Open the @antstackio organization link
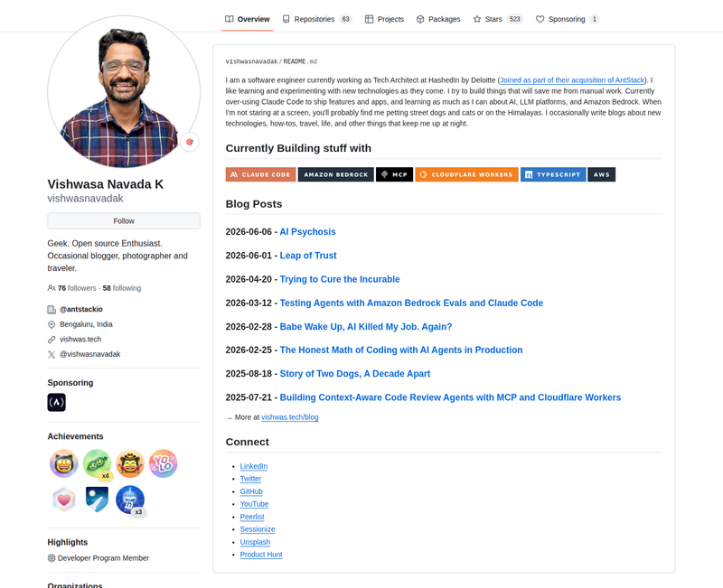Viewport: 723px width, 588px height. (x=81, y=309)
